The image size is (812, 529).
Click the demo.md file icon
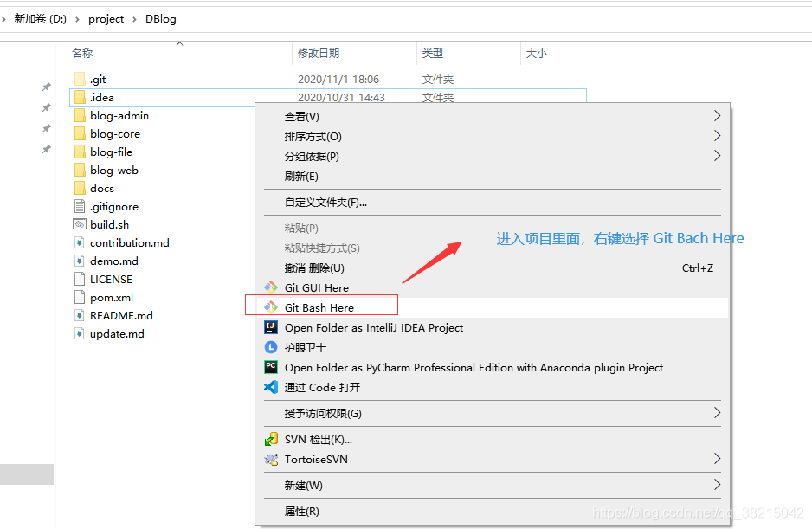pyautogui.click(x=80, y=261)
